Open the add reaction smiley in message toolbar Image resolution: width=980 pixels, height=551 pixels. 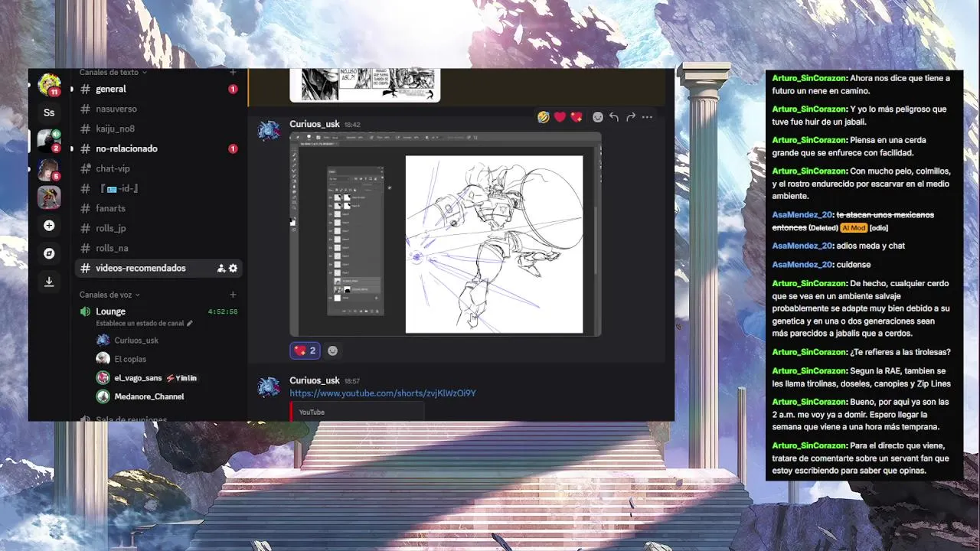pyautogui.click(x=598, y=117)
